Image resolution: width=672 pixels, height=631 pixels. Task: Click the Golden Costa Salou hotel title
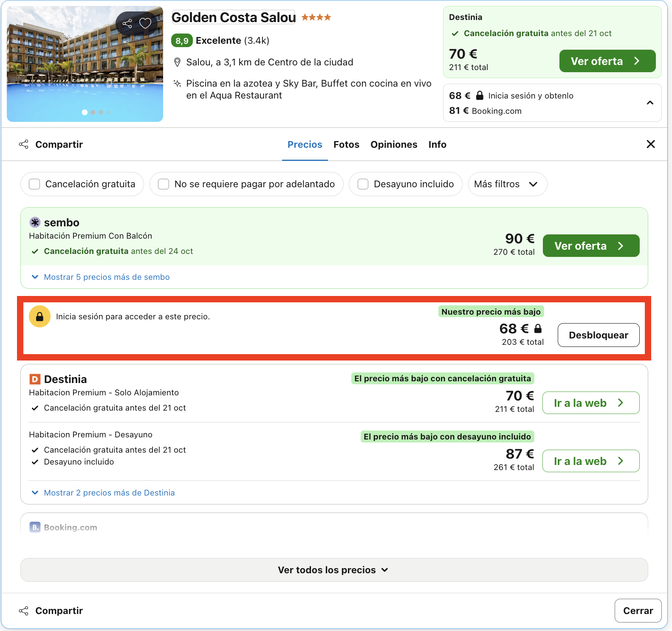click(233, 17)
